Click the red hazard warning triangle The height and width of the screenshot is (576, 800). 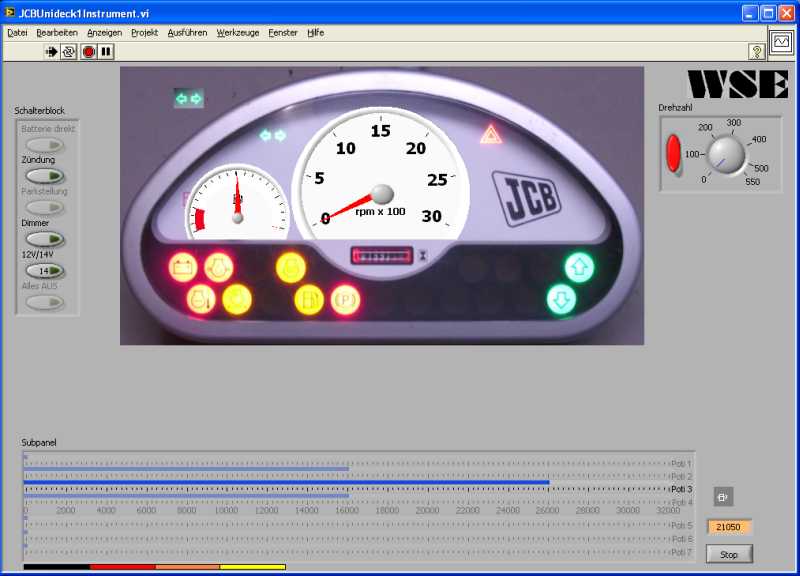point(491,135)
